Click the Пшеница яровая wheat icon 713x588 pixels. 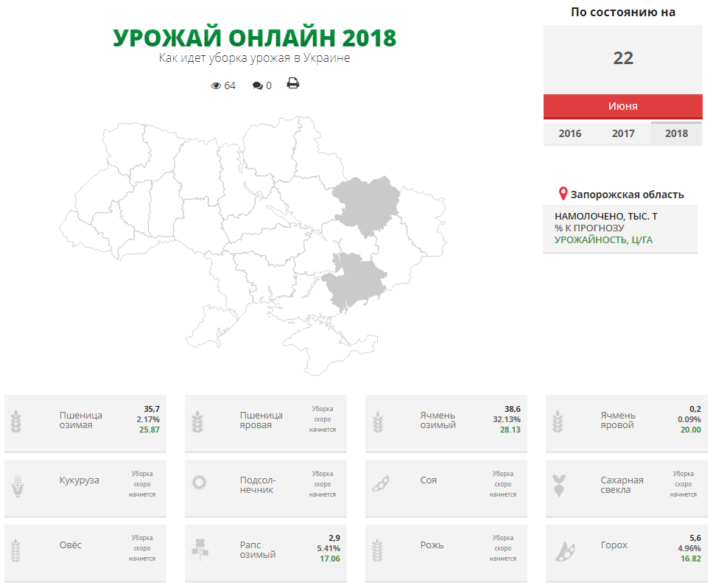tap(197, 421)
